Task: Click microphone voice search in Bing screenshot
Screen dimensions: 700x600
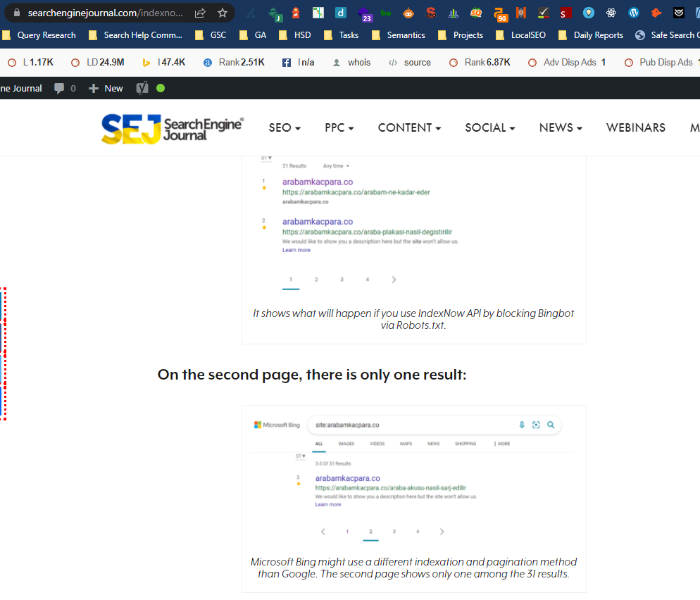Action: (x=522, y=425)
